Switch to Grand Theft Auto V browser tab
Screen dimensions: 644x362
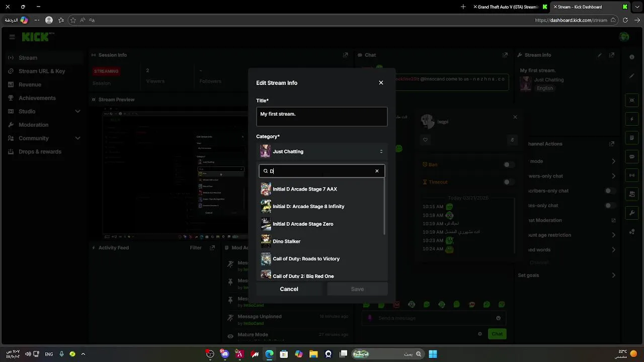click(x=510, y=7)
